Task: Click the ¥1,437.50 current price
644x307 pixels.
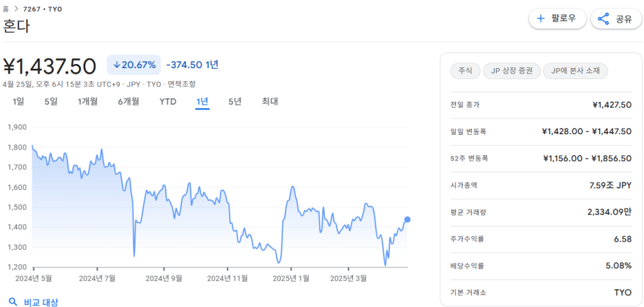Action: tap(50, 66)
